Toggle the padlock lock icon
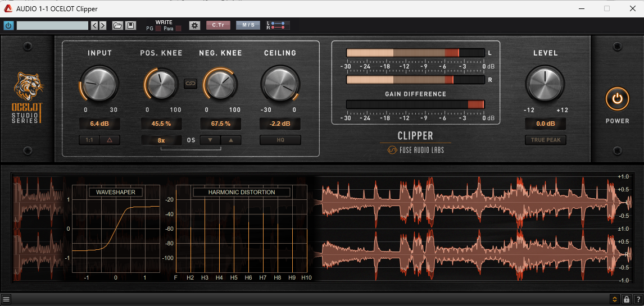Viewport: 644px width, 306px height. pyautogui.click(x=627, y=299)
